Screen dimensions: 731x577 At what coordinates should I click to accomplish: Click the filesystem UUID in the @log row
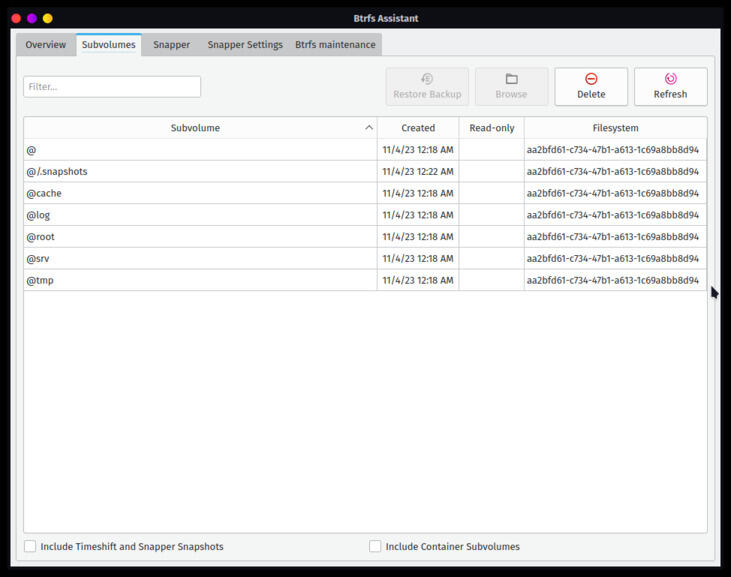(613, 215)
